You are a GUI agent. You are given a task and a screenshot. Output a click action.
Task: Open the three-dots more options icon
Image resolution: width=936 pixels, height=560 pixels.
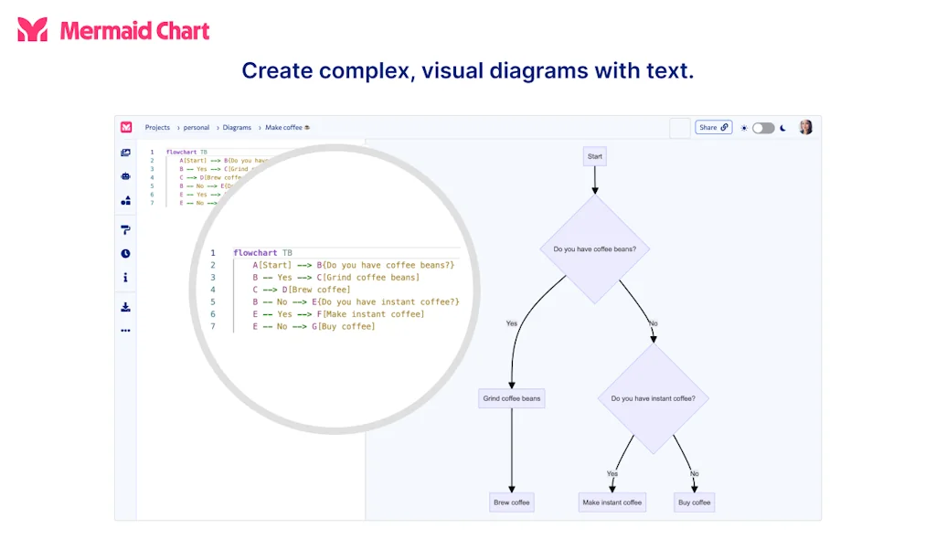pos(125,331)
